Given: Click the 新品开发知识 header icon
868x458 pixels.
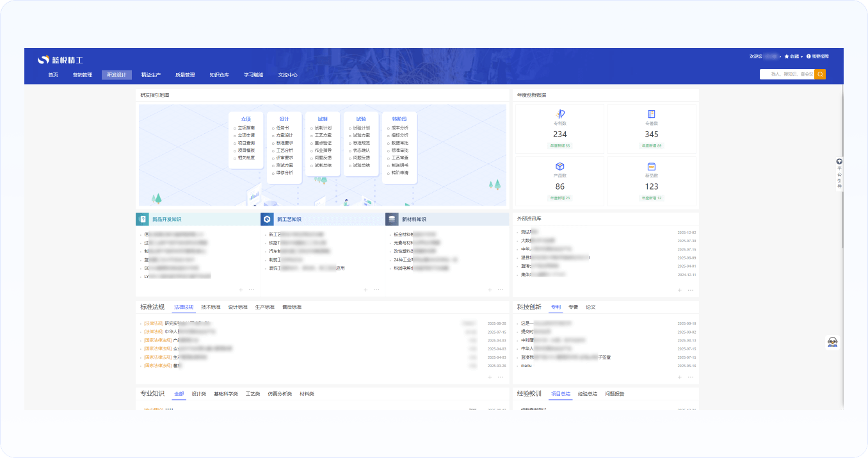Looking at the screenshot, I should 142,219.
